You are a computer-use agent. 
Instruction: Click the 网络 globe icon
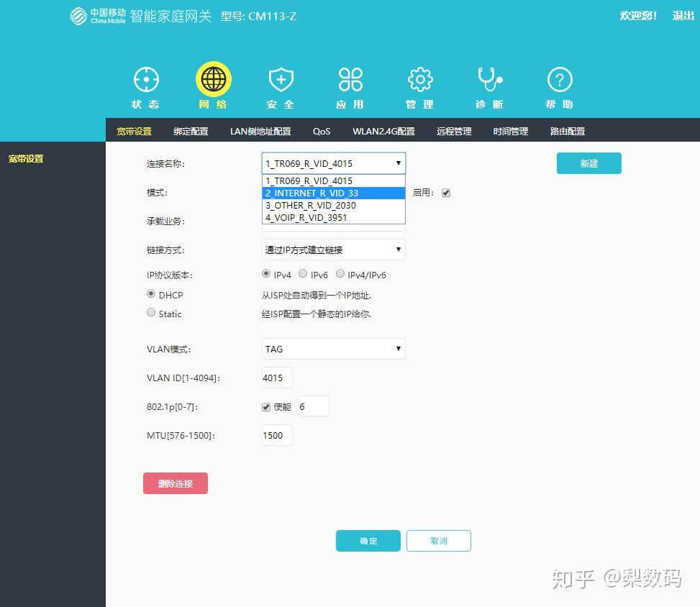[x=213, y=80]
